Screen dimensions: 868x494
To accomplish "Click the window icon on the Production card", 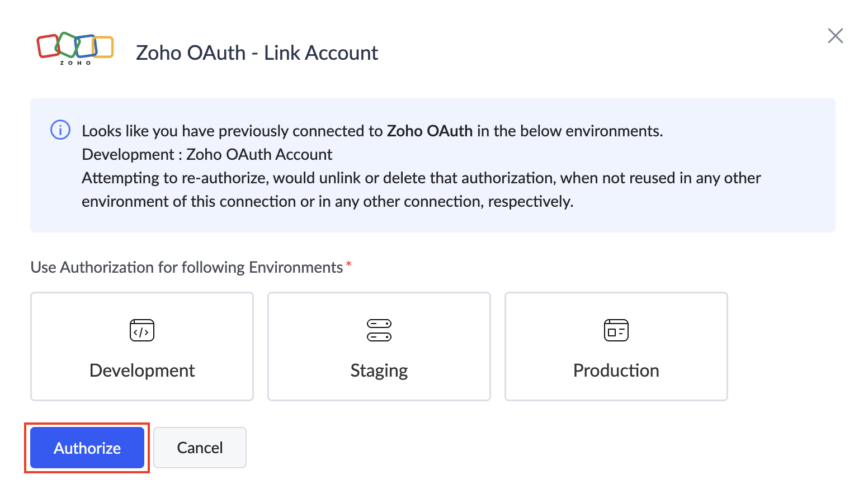I will (x=616, y=330).
